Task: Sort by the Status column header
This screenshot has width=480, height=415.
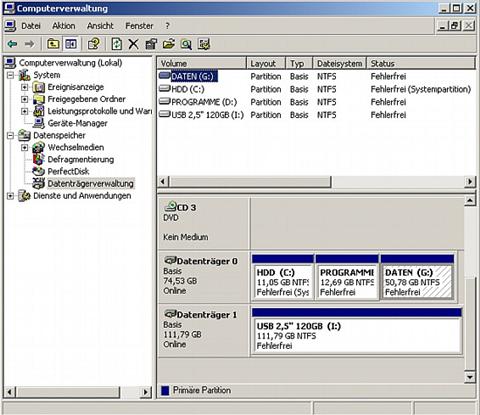Action: coord(421,63)
